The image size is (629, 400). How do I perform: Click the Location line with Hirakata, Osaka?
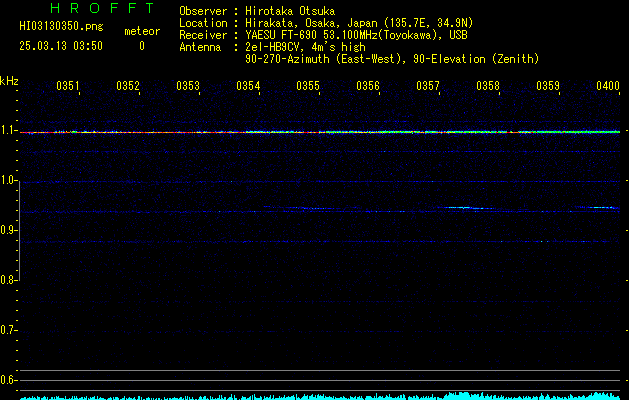[x=326, y=23]
